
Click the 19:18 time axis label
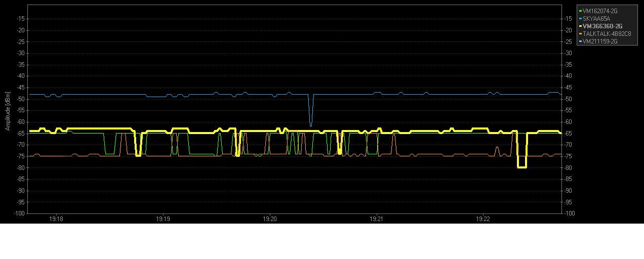point(56,219)
